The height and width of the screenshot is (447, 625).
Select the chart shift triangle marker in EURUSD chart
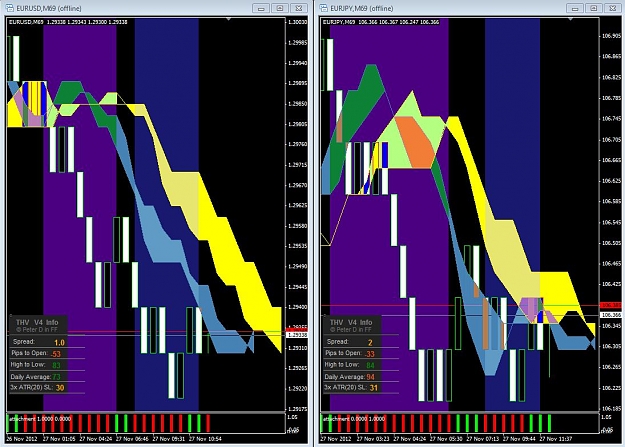229,19
